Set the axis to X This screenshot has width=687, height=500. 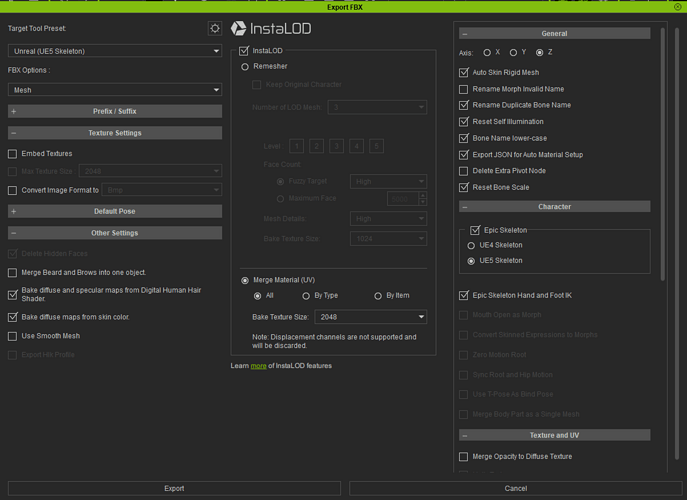coord(487,52)
